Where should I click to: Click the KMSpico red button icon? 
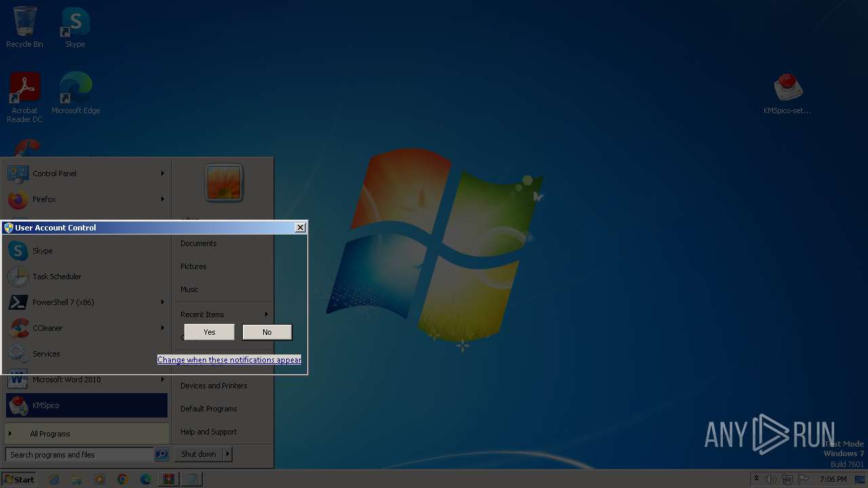tap(18, 405)
